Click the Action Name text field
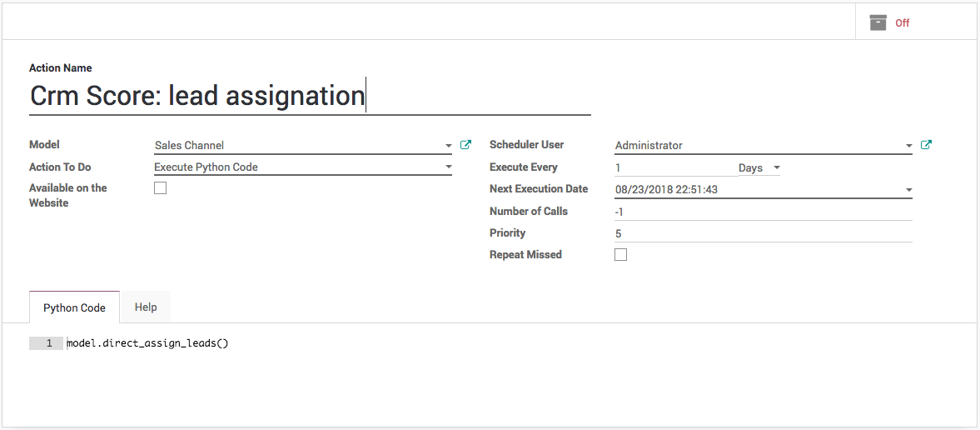The height and width of the screenshot is (430, 980). [309, 96]
